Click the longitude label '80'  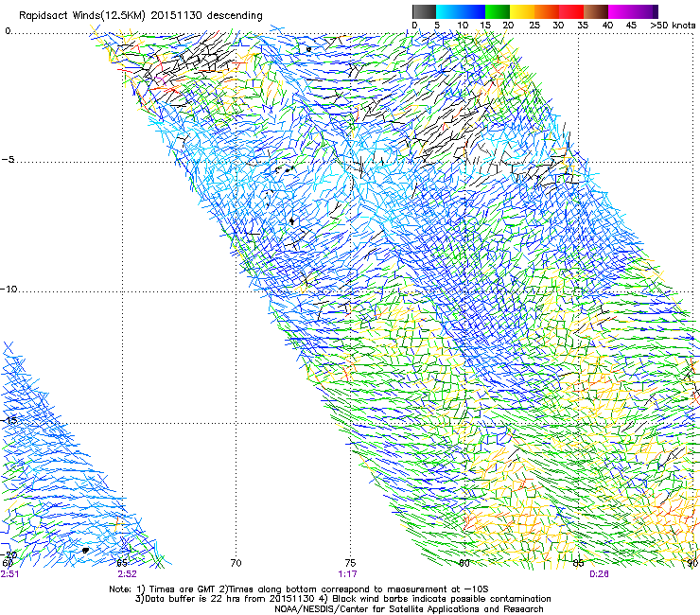[x=464, y=563]
